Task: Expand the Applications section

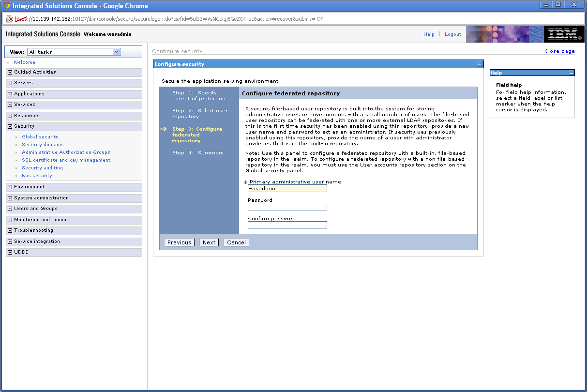Action: click(x=10, y=94)
